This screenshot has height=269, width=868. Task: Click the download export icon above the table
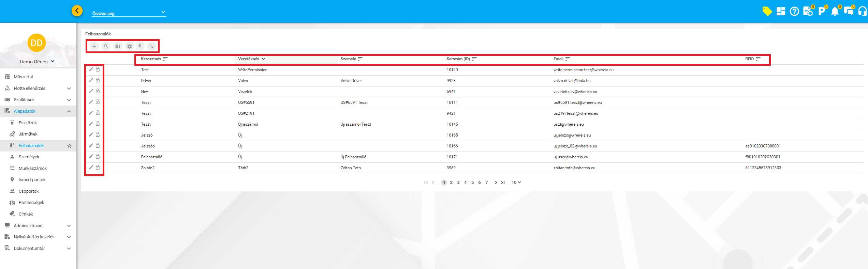click(140, 46)
